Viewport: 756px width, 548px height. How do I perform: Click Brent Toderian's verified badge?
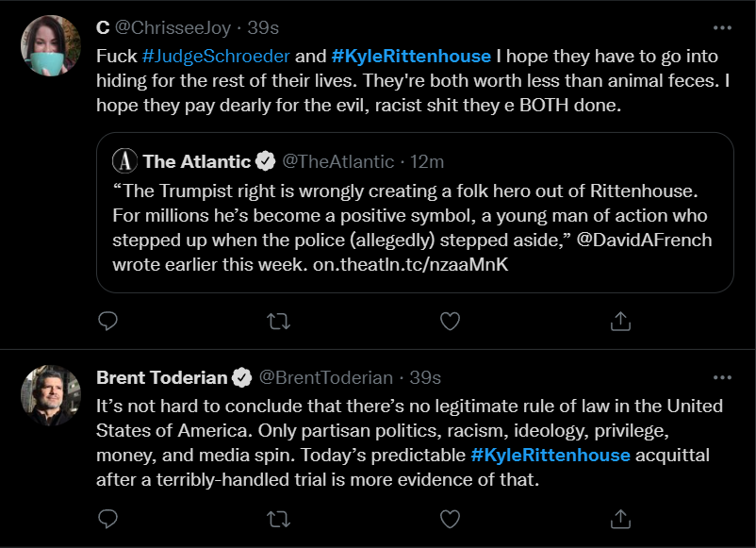click(x=242, y=378)
